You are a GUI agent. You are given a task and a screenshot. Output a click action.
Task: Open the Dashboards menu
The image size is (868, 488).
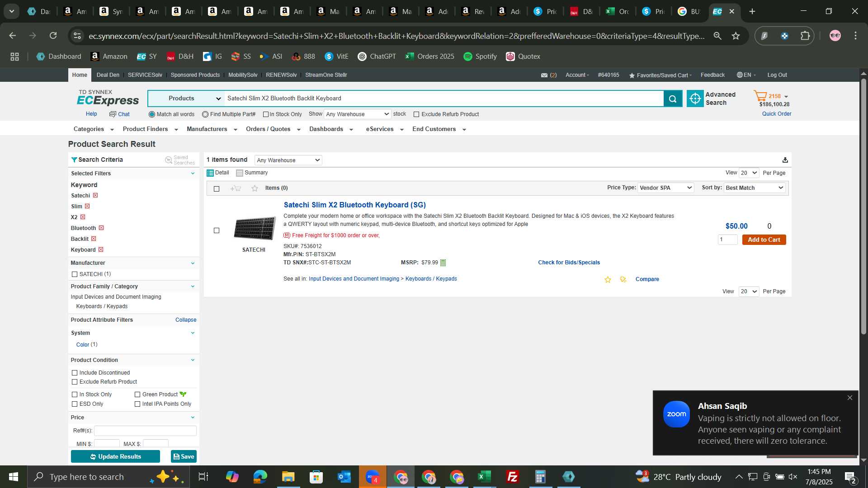331,129
